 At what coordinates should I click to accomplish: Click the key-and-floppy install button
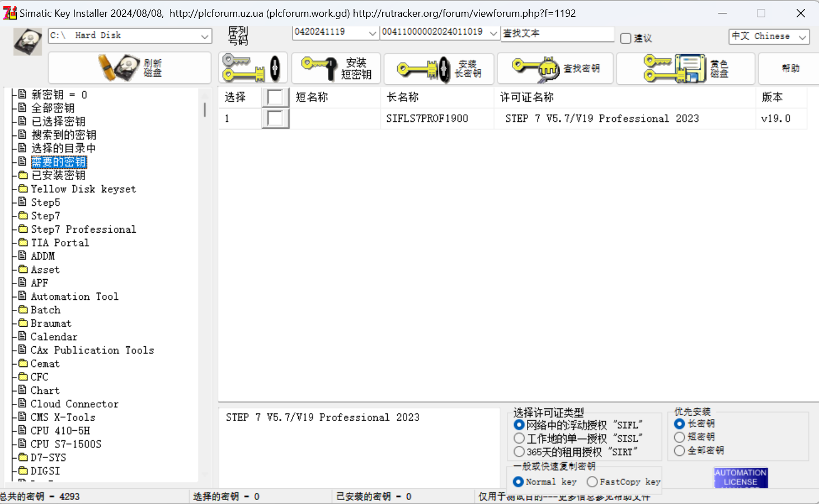[253, 68]
